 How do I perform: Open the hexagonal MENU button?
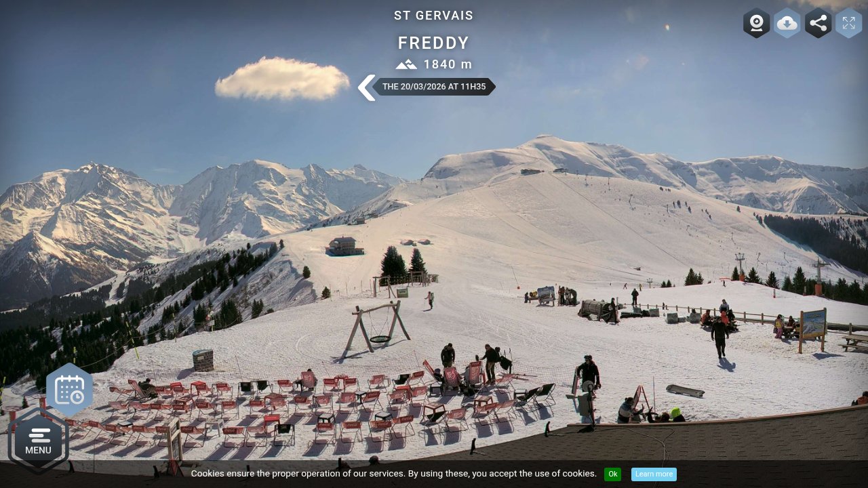38,441
